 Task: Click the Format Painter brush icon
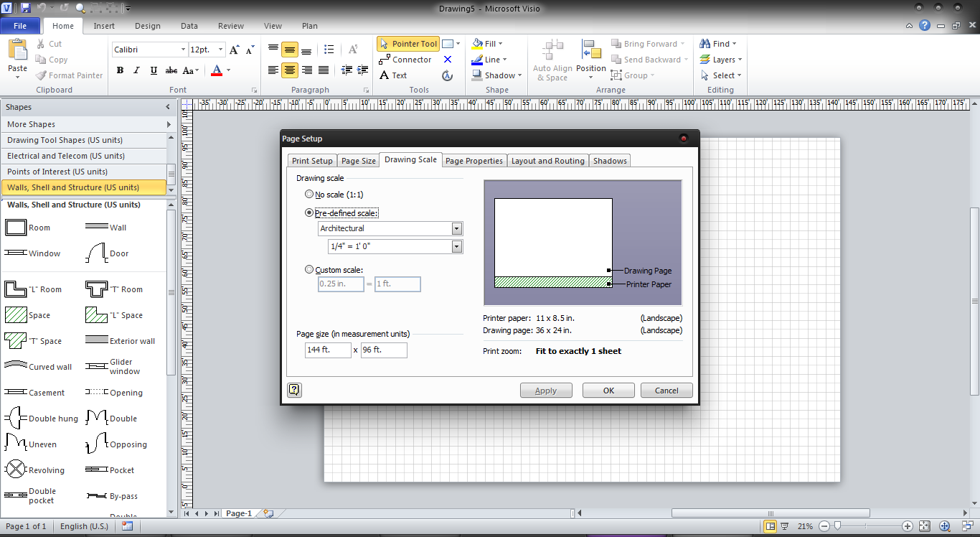coord(41,75)
